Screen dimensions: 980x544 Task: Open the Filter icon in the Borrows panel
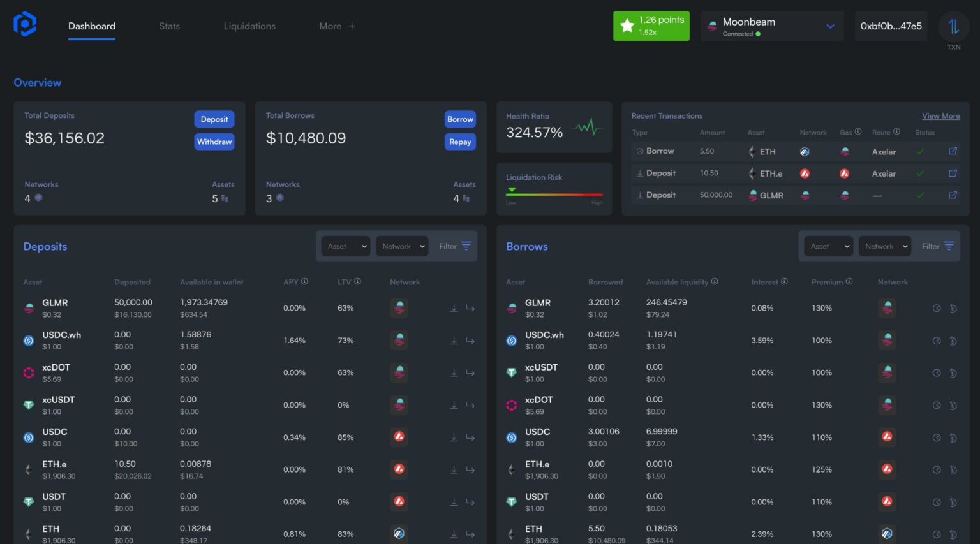point(949,246)
